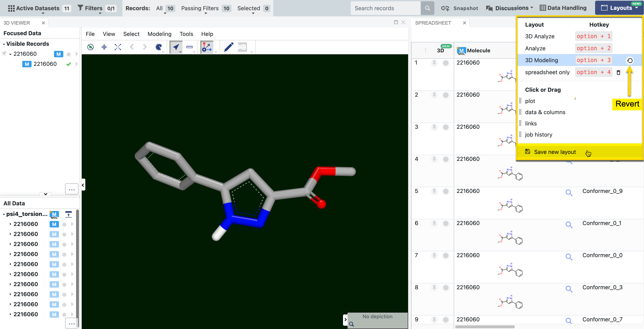Open Active Datasets dropdown

(x=40, y=8)
